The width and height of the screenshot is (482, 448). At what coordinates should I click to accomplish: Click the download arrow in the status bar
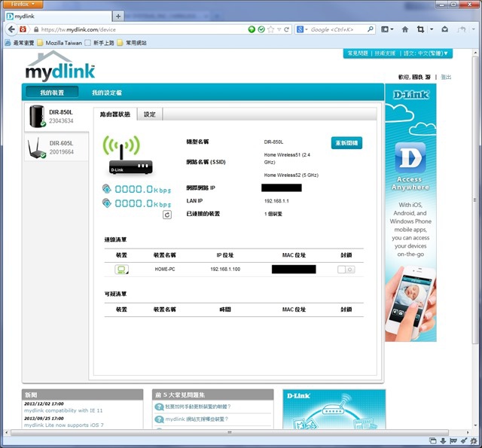point(443,441)
